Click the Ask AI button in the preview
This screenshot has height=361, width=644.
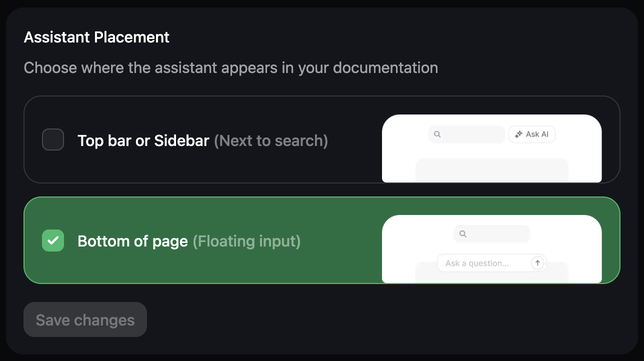(531, 134)
